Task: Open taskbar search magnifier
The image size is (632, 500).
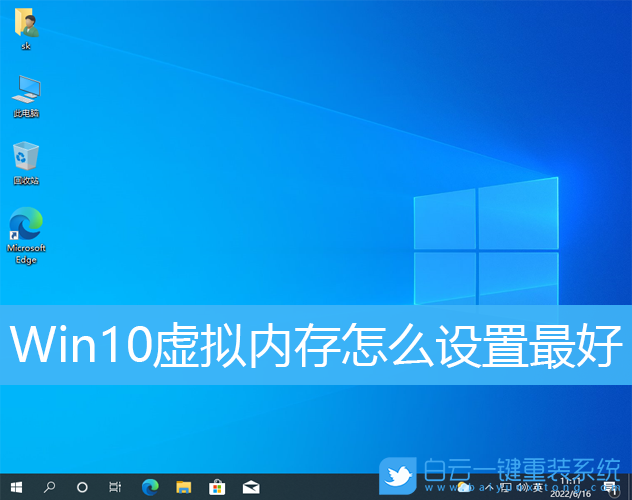Action: (49, 488)
